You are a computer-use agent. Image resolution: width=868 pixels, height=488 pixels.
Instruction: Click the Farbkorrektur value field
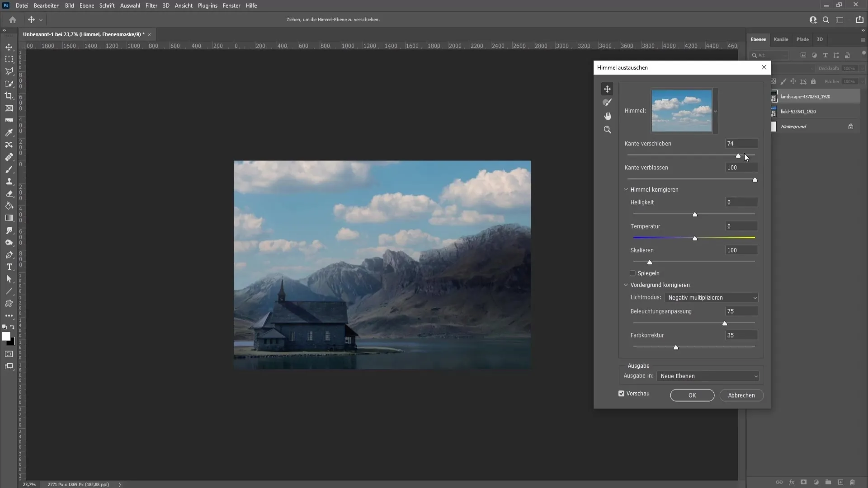pos(741,335)
